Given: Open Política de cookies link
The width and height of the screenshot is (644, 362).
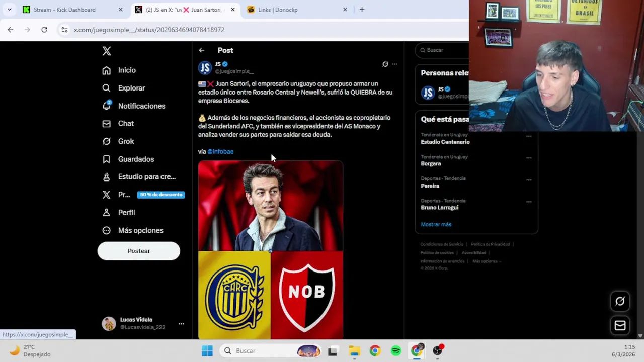Looking at the screenshot, I should click(x=437, y=253).
